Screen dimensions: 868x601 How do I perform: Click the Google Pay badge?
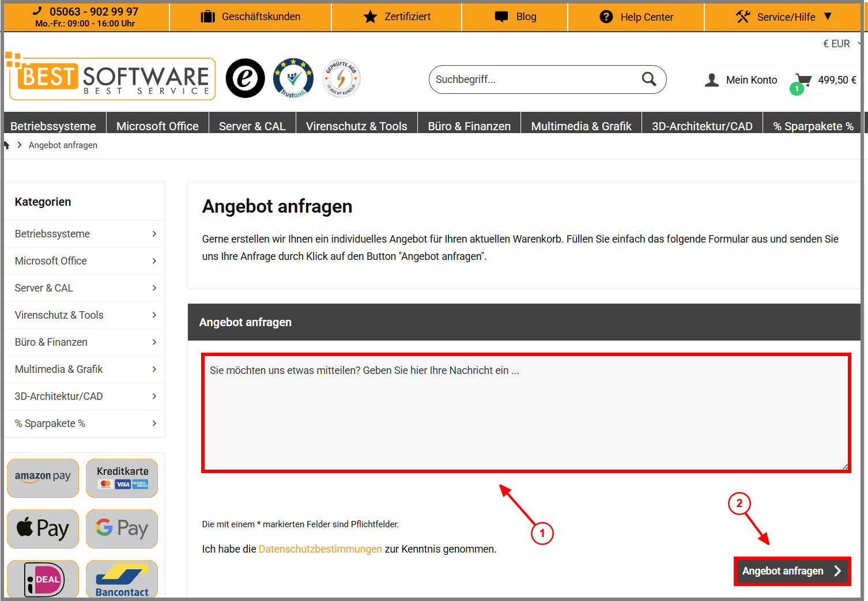[122, 528]
